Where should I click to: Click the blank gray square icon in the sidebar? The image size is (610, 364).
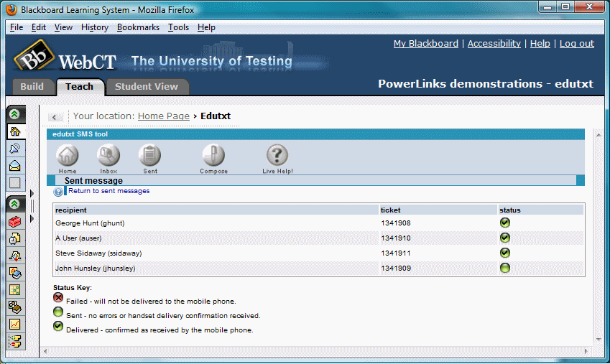coord(15,183)
